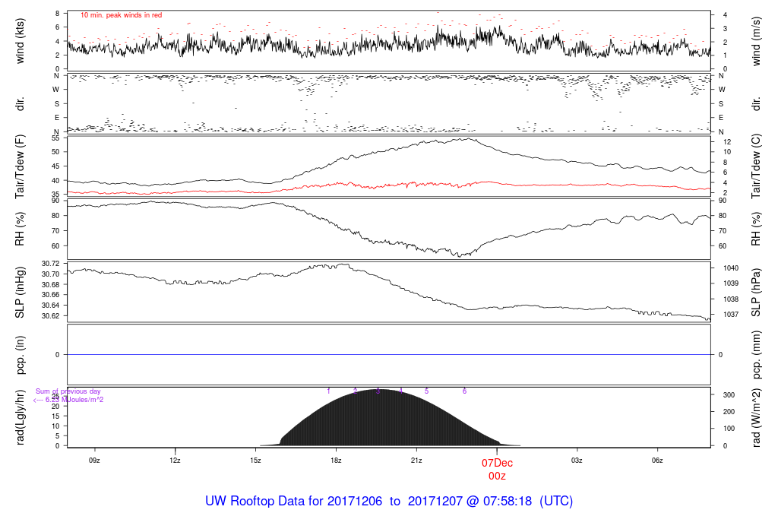Click the 'UW Rooftop Data' chart title
The height and width of the screenshot is (532, 778).
click(389, 502)
